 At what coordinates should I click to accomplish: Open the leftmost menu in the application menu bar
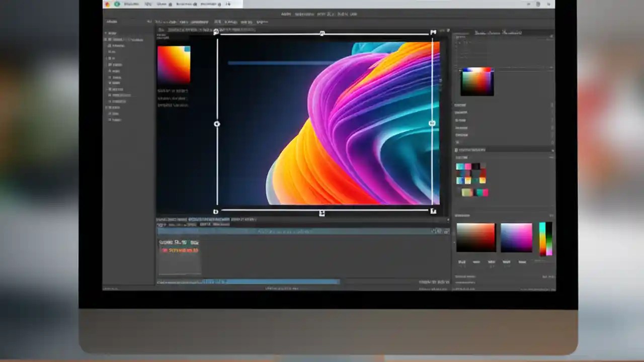pos(112,22)
